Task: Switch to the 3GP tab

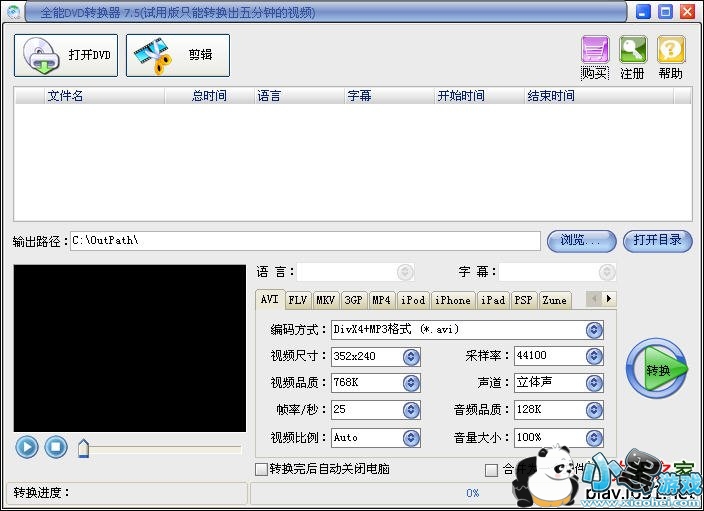Action: click(x=353, y=300)
